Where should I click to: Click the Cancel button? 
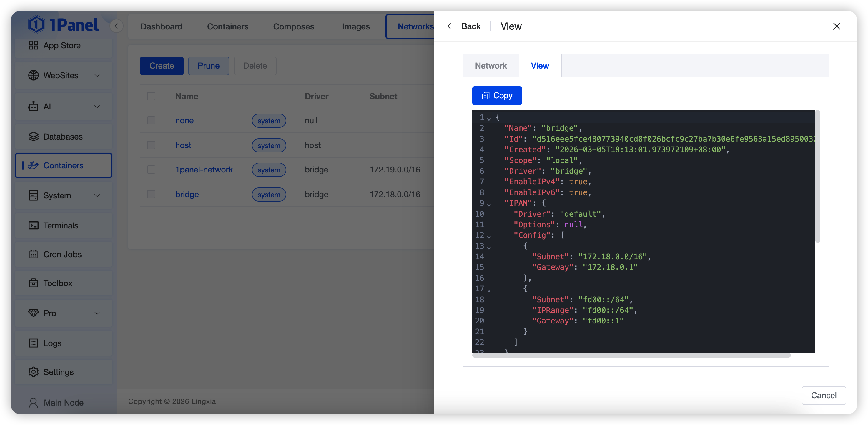coord(823,395)
